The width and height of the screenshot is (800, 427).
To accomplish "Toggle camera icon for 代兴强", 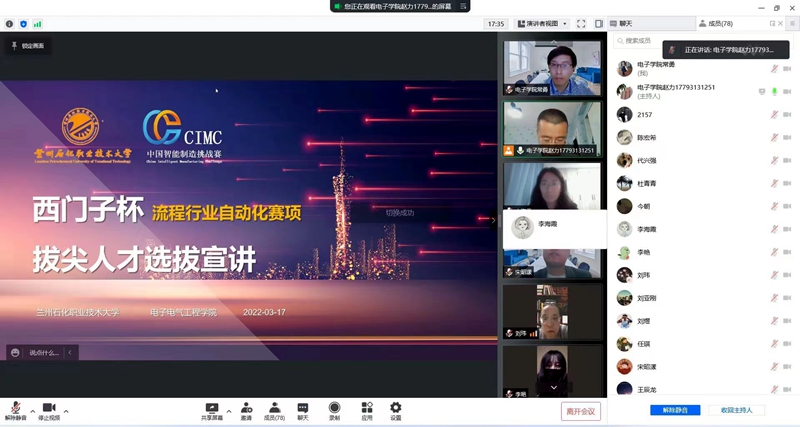I will coord(787,160).
